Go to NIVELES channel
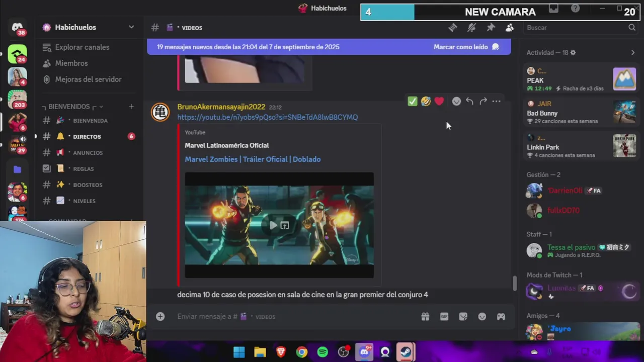 [89, 201]
